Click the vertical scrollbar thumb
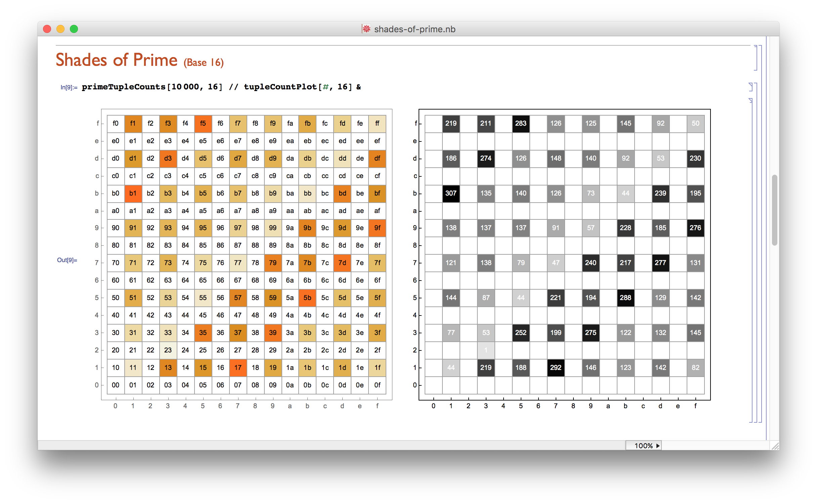The width and height of the screenshot is (817, 504). coord(774,210)
